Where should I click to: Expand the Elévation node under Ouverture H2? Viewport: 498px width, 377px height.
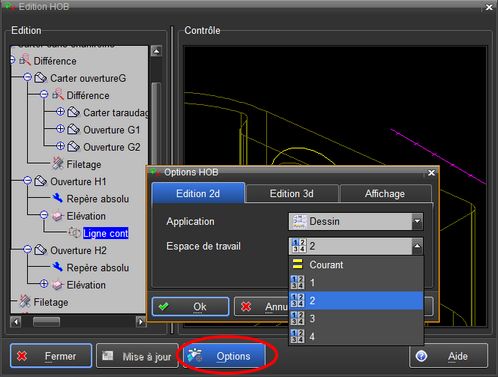[x=44, y=284]
